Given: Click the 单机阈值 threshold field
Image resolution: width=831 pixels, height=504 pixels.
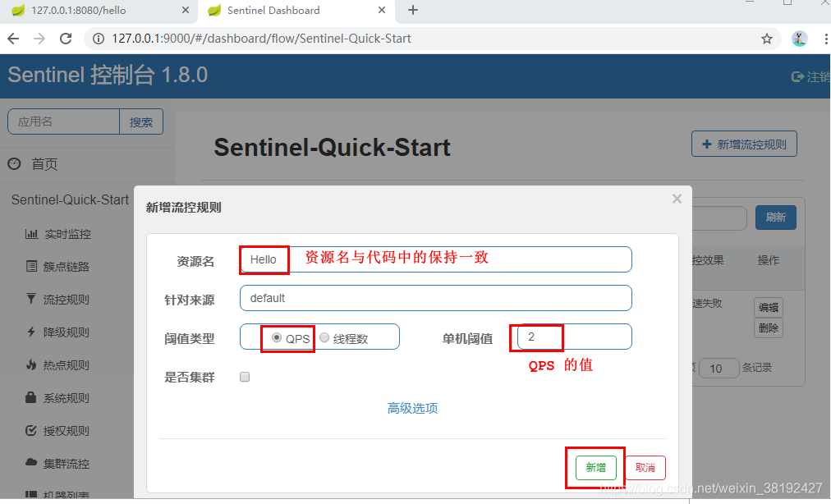Looking at the screenshot, I should point(575,337).
